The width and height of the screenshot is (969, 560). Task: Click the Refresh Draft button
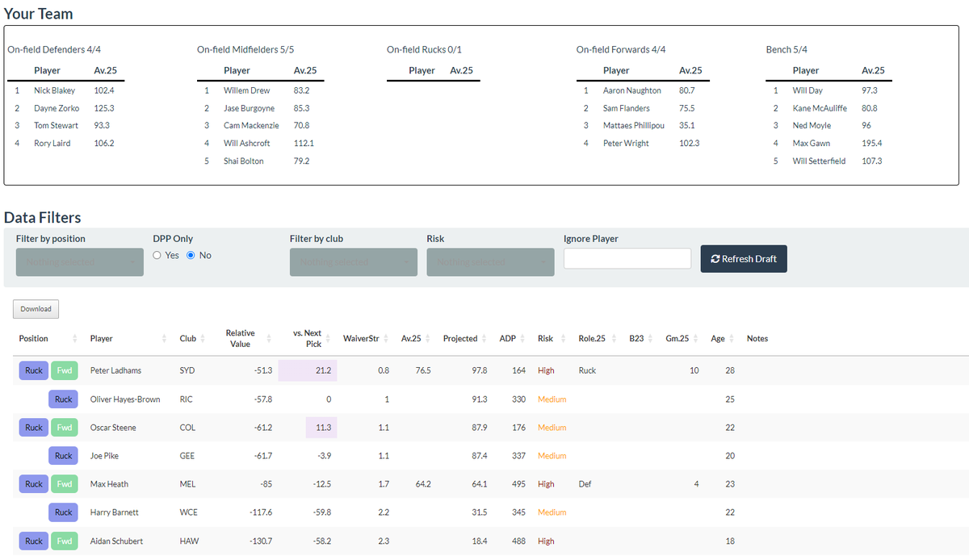click(x=744, y=258)
